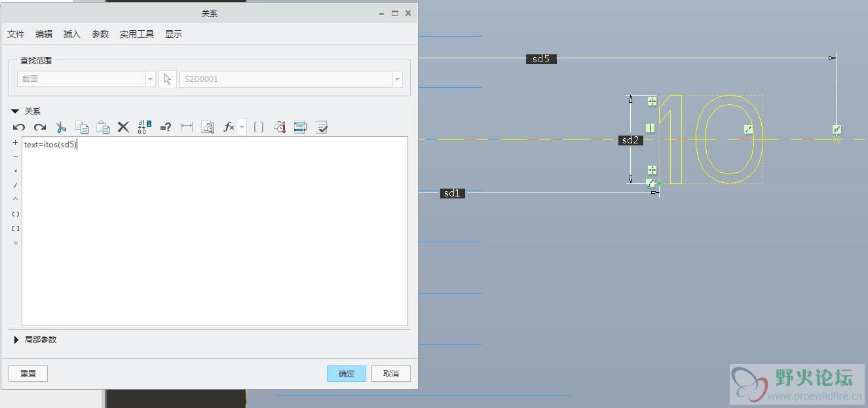The height and width of the screenshot is (408, 868).
Task: Click the relations text editor area
Action: [215, 231]
